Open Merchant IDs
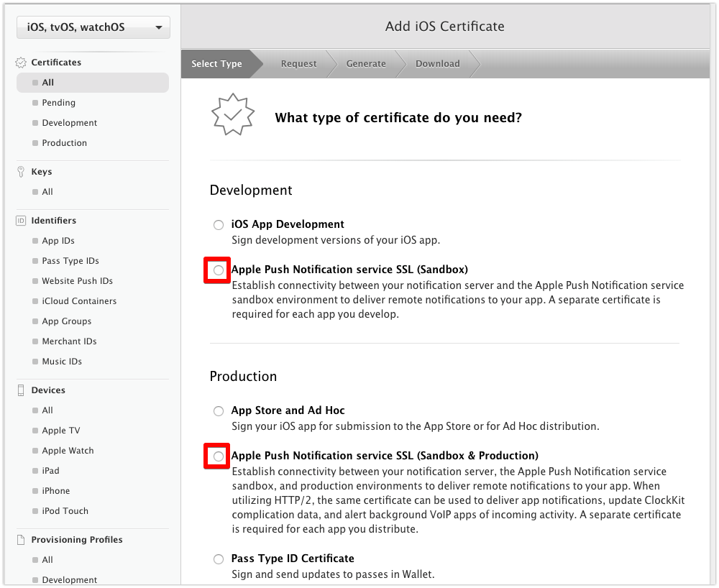 69,341
